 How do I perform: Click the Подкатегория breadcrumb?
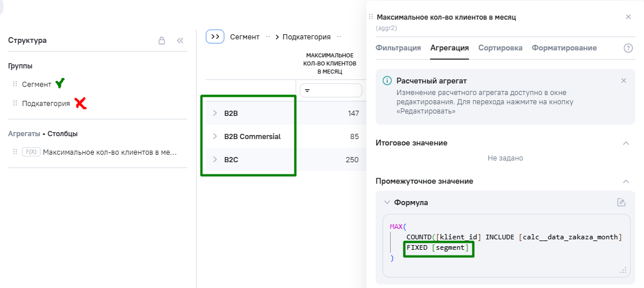point(307,37)
